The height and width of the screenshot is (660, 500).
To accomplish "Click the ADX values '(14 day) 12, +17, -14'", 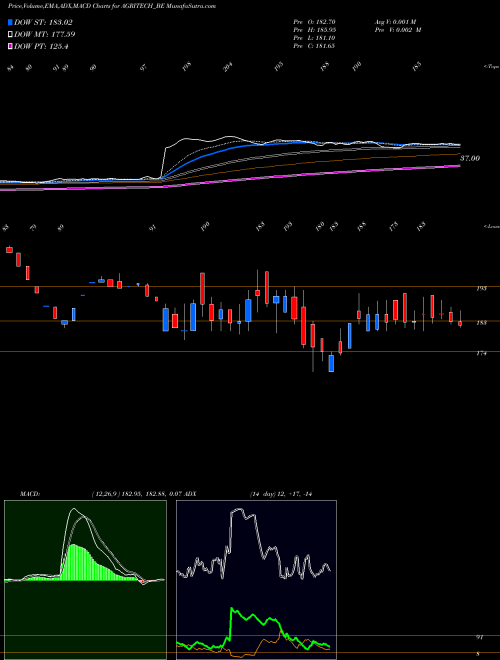I will [281, 494].
